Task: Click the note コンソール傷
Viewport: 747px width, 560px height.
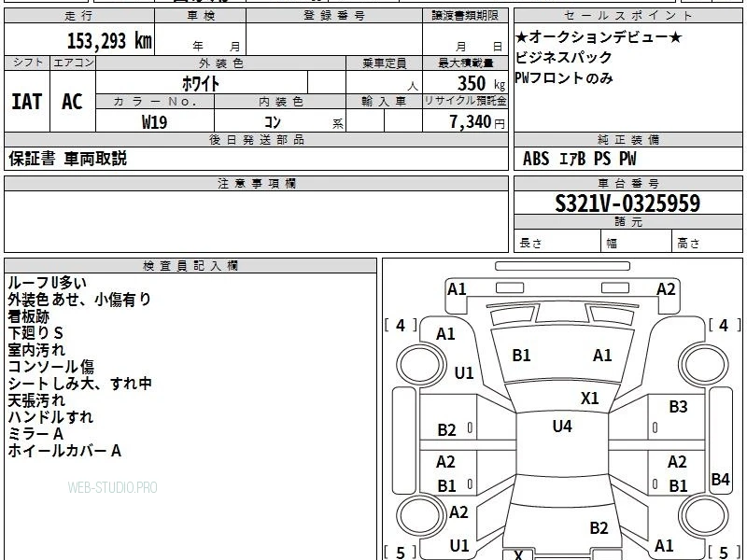Action: point(51,367)
